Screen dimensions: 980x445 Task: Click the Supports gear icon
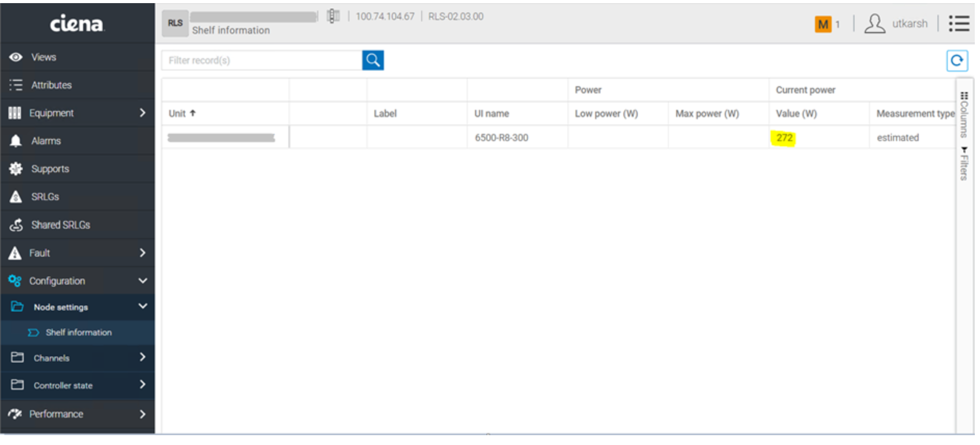point(16,169)
